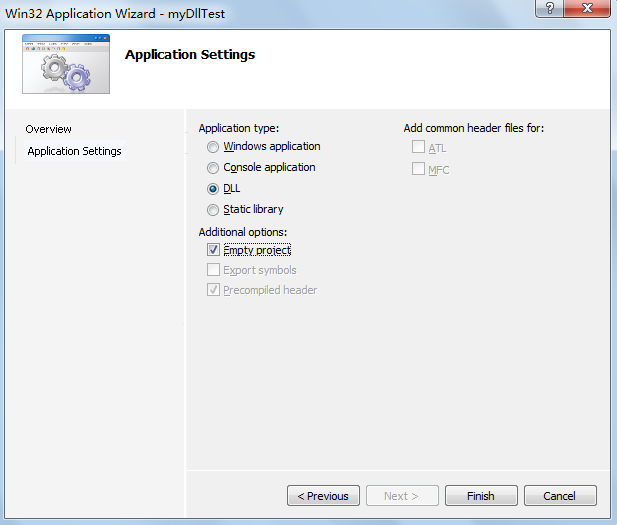The width and height of the screenshot is (617, 525).
Task: Choose Console application type
Action: [x=213, y=168]
